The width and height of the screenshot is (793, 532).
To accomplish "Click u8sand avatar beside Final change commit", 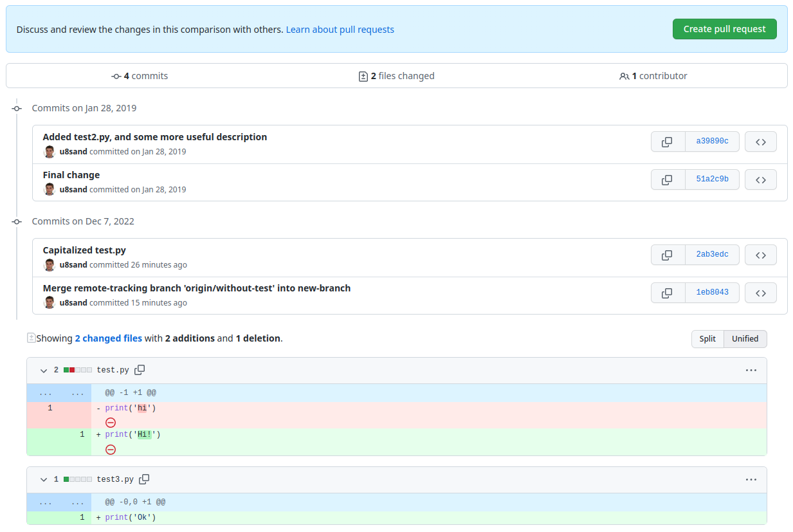I will (x=50, y=190).
